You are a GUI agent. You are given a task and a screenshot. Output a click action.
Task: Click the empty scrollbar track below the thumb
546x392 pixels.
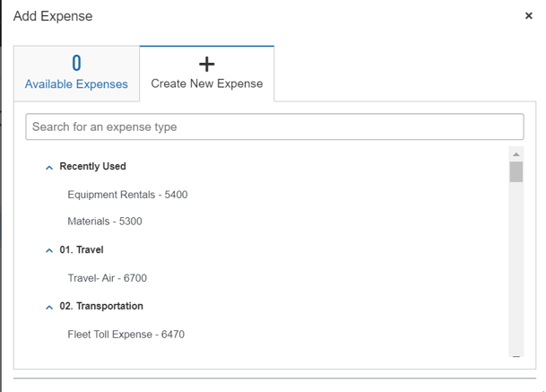pos(516,266)
